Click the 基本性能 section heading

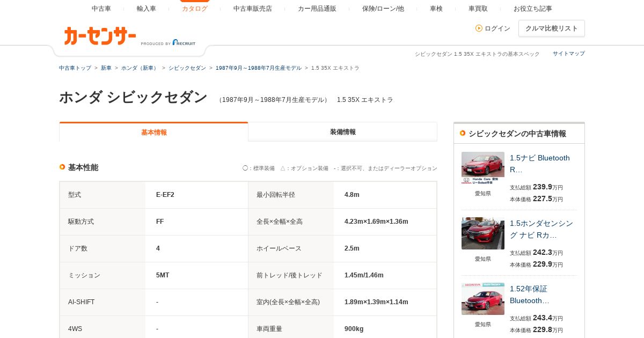pos(83,167)
